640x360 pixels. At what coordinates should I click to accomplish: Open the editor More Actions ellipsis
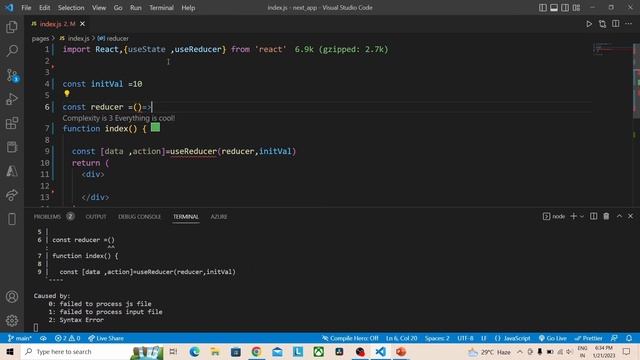pos(629,24)
